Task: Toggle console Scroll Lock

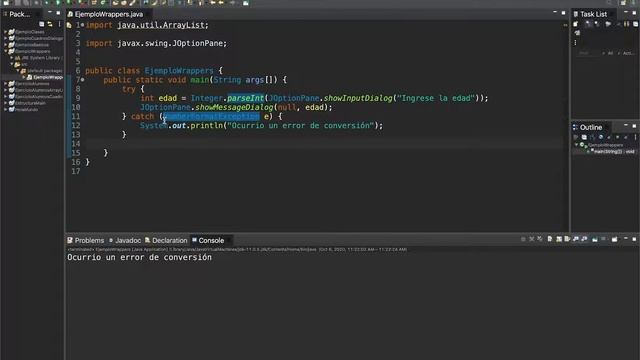Action: tap(559, 239)
